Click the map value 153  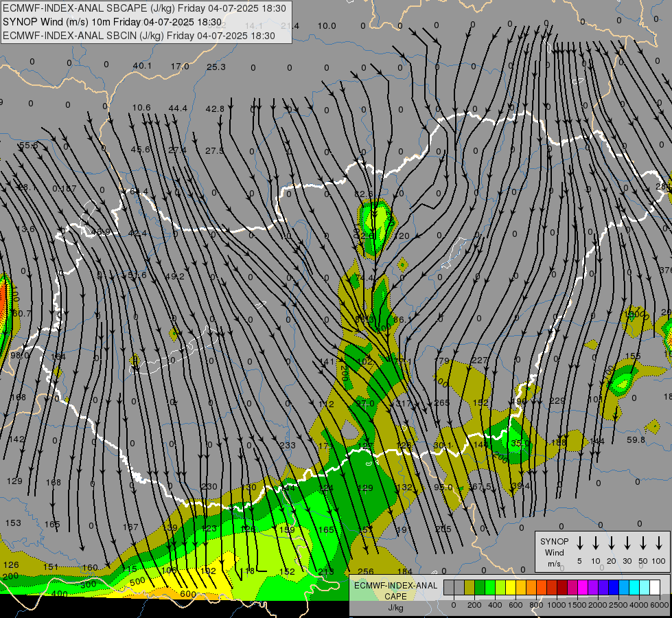click(x=13, y=523)
